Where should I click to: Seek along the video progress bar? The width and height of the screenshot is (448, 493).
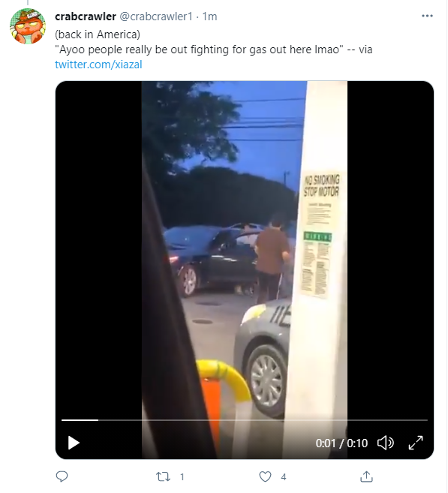245,420
